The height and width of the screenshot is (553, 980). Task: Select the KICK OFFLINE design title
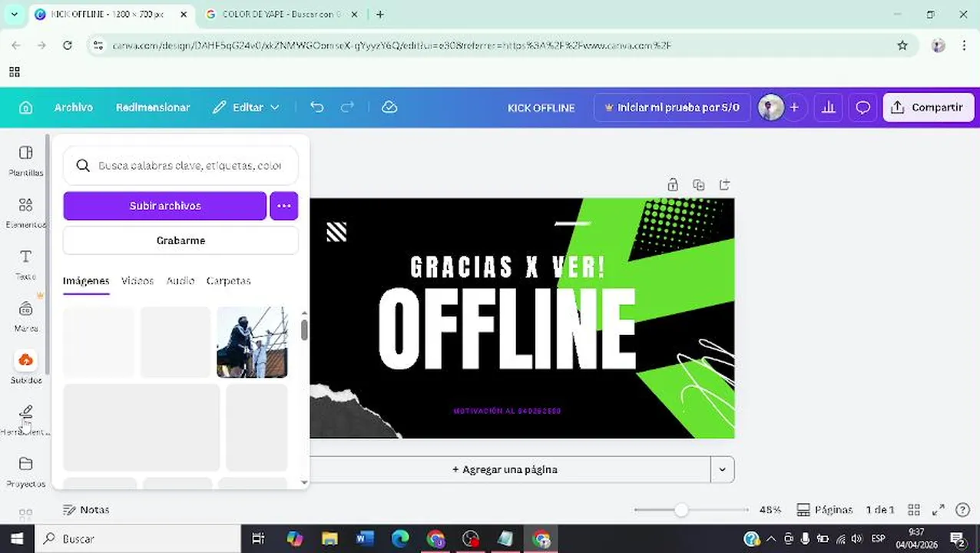coord(541,108)
